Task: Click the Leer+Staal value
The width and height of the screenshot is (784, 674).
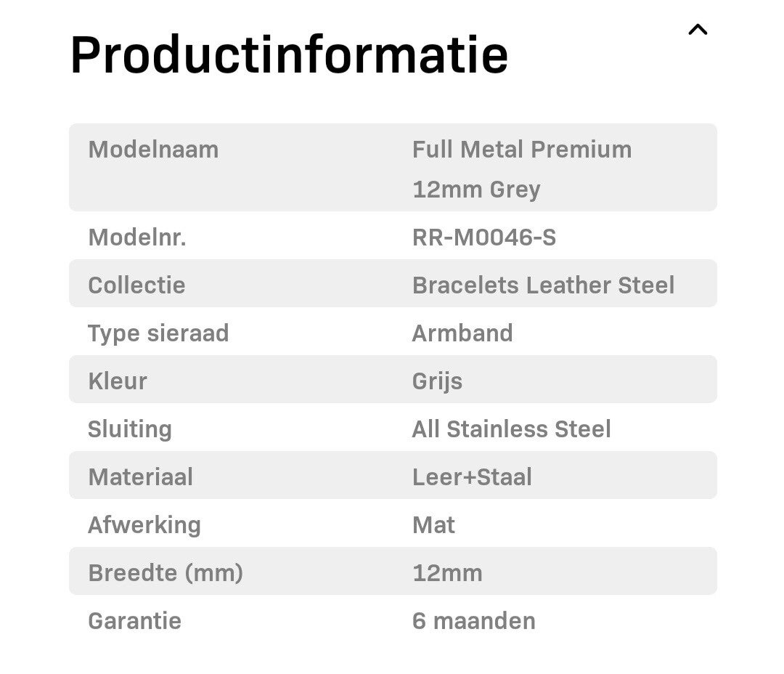Action: tap(472, 477)
